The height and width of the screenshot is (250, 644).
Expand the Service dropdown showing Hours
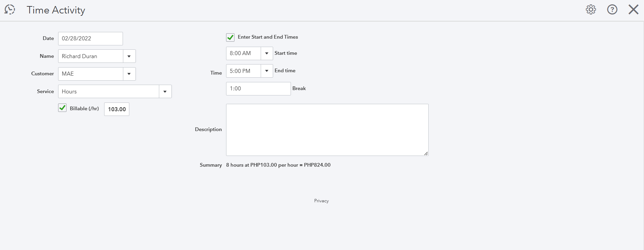[165, 91]
